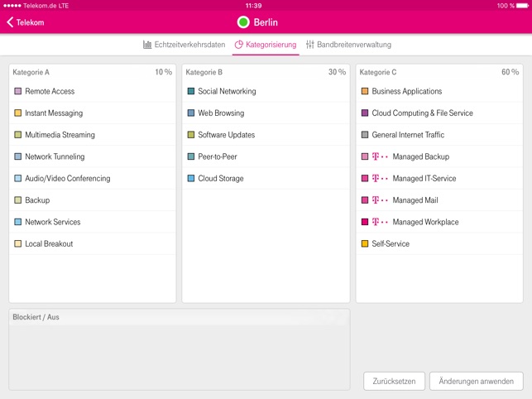Image resolution: width=532 pixels, height=399 pixels.
Task: Click the Remote Access color swatch
Action: (18, 91)
